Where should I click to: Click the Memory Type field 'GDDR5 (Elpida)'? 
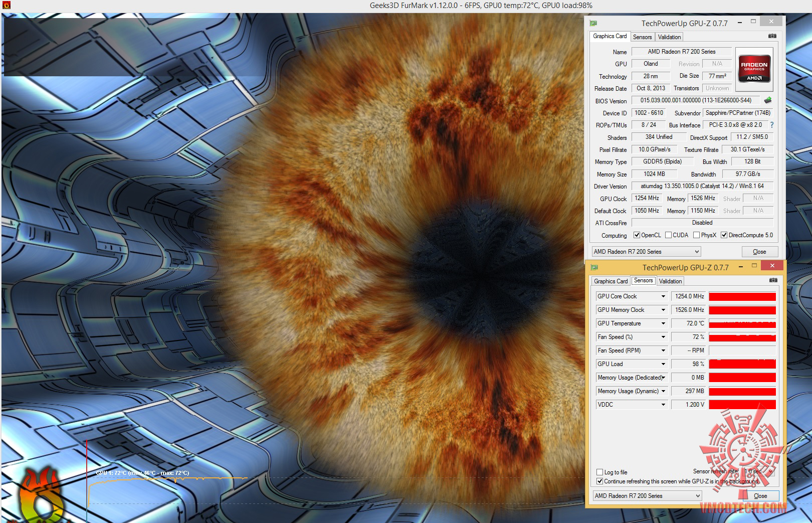[x=663, y=161]
